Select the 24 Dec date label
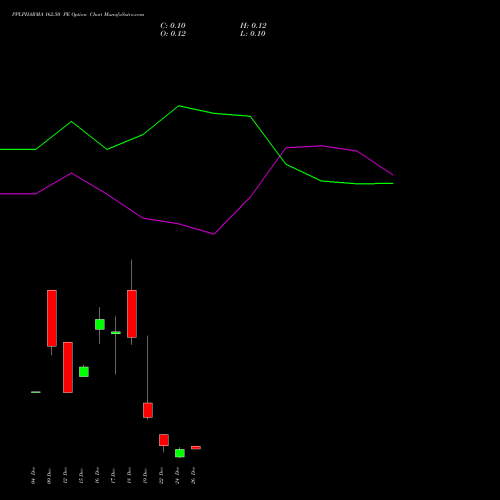Screen dimensions: 500x500 (177, 476)
